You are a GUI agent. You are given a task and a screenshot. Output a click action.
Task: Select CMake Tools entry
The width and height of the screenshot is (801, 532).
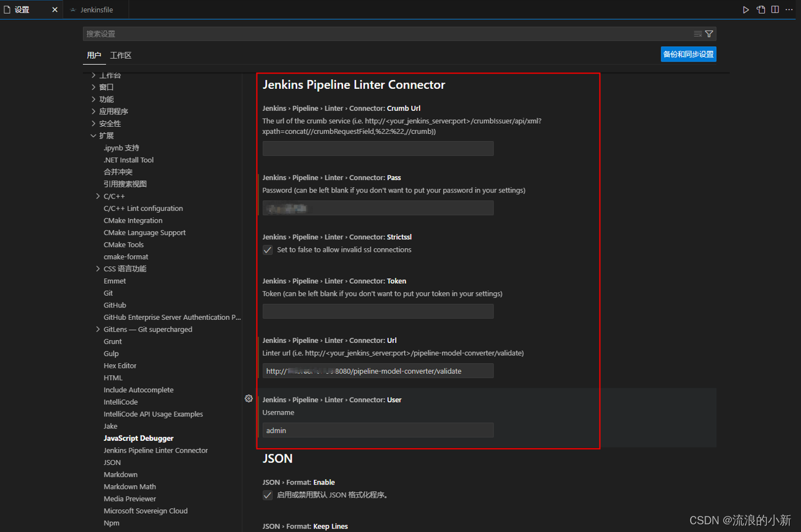coord(124,245)
